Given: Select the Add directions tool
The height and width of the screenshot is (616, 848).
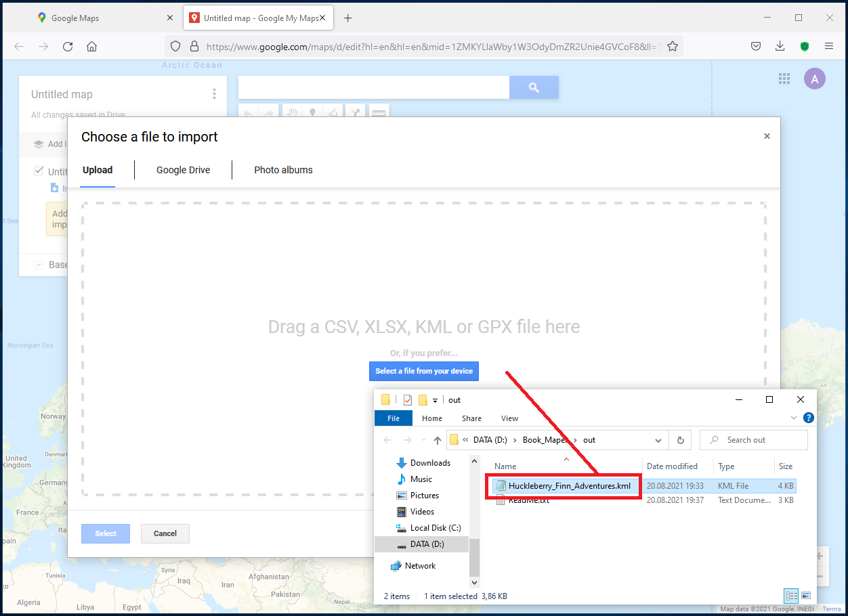Looking at the screenshot, I should pyautogui.click(x=356, y=112).
